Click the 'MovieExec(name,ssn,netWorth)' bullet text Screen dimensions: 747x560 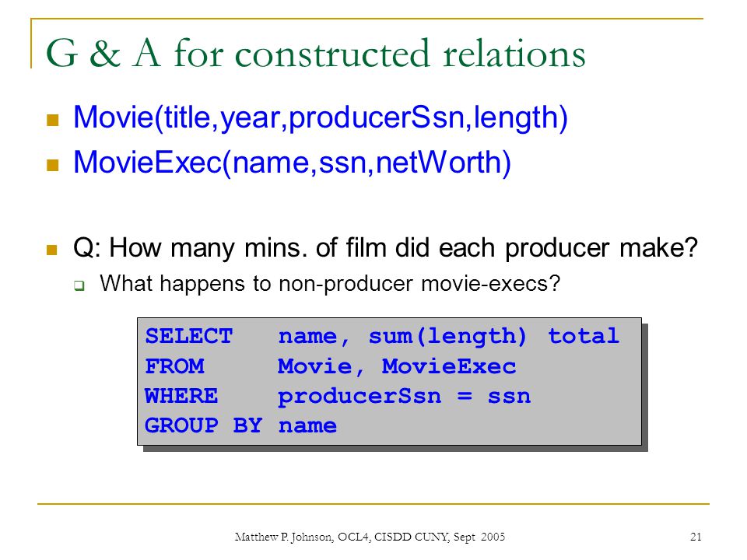[x=292, y=163]
